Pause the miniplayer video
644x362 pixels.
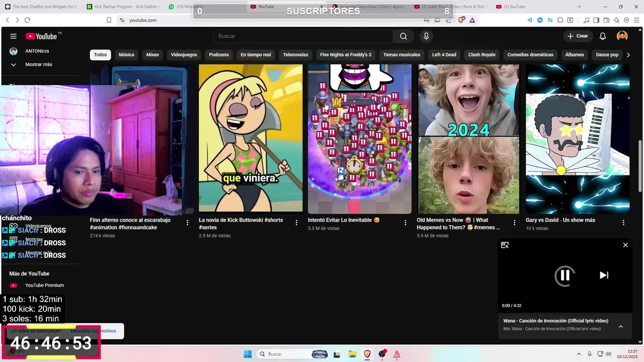point(565,275)
